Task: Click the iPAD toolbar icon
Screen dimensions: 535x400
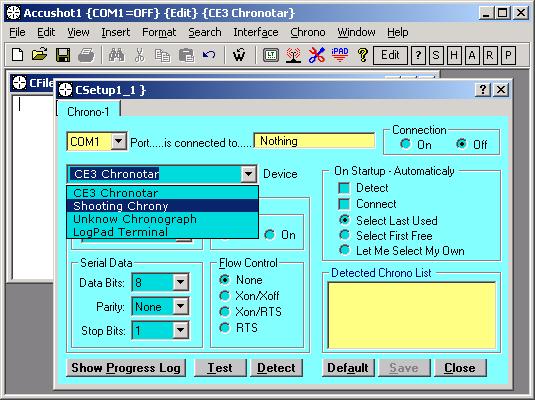Action: coord(339,55)
